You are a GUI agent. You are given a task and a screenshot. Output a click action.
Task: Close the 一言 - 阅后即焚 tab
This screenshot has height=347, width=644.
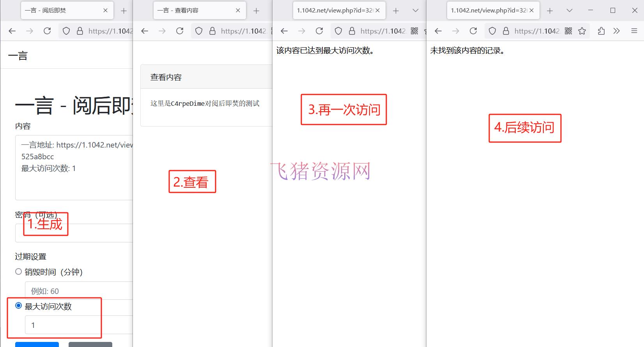(105, 11)
